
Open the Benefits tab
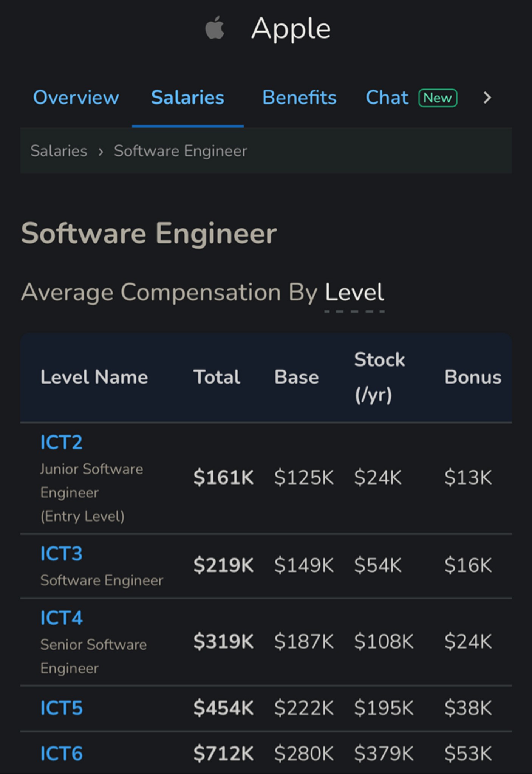[299, 98]
